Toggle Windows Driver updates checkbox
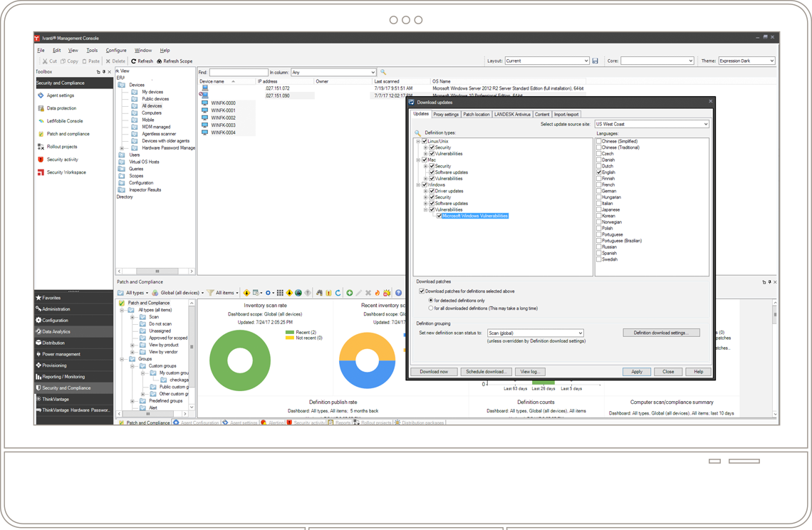Image resolution: width=812 pixels, height=530 pixels. 432,191
